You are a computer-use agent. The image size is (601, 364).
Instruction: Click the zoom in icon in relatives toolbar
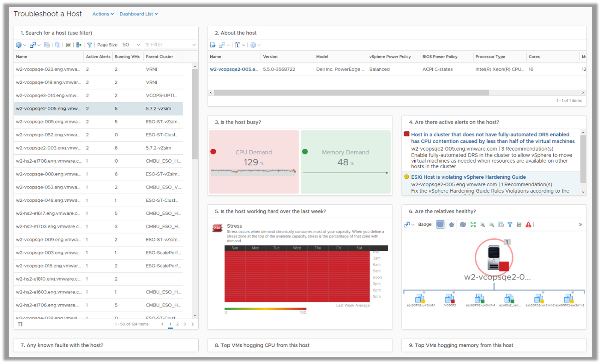click(x=482, y=225)
